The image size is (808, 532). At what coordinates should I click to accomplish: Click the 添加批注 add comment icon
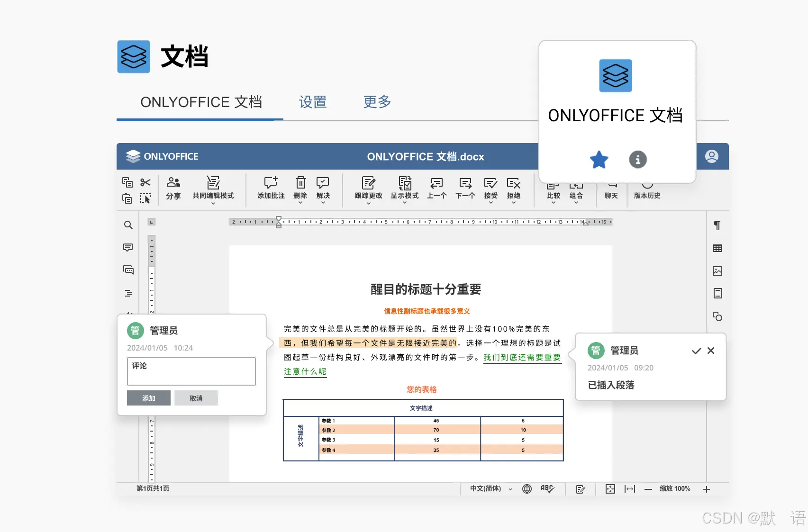[271, 188]
